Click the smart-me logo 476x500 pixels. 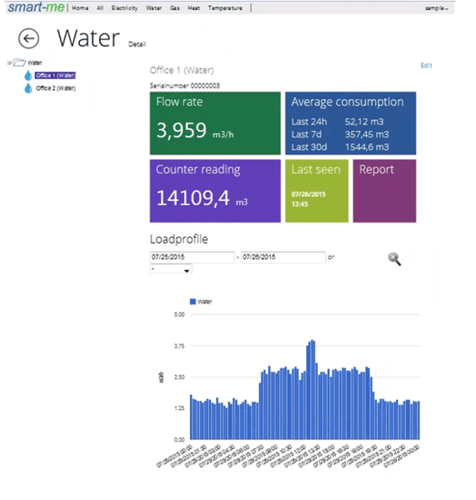pos(36,7)
